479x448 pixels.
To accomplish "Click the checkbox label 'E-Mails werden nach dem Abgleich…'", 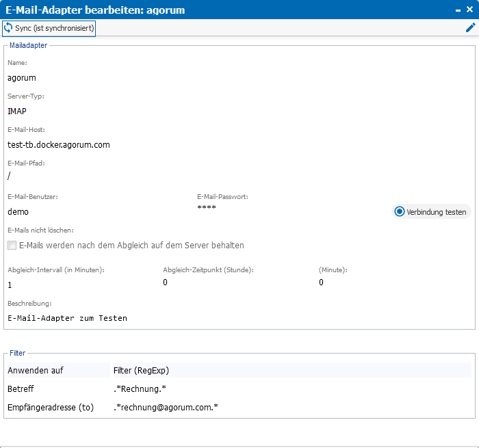I will pyautogui.click(x=131, y=246).
